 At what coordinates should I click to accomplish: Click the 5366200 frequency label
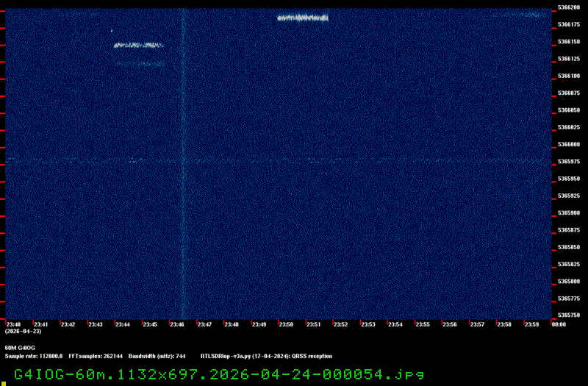tap(569, 7)
